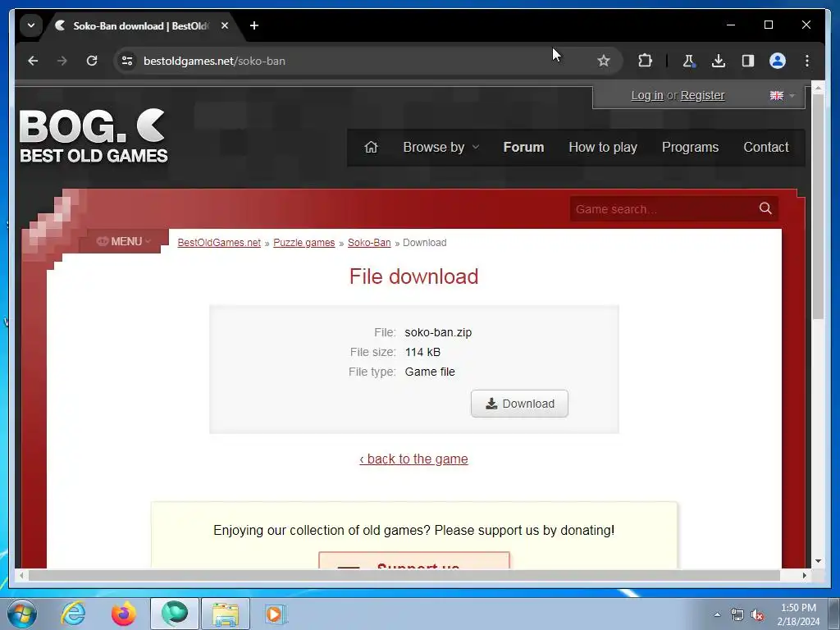Launch Firefox from taskbar
840x630 pixels.
(x=124, y=614)
